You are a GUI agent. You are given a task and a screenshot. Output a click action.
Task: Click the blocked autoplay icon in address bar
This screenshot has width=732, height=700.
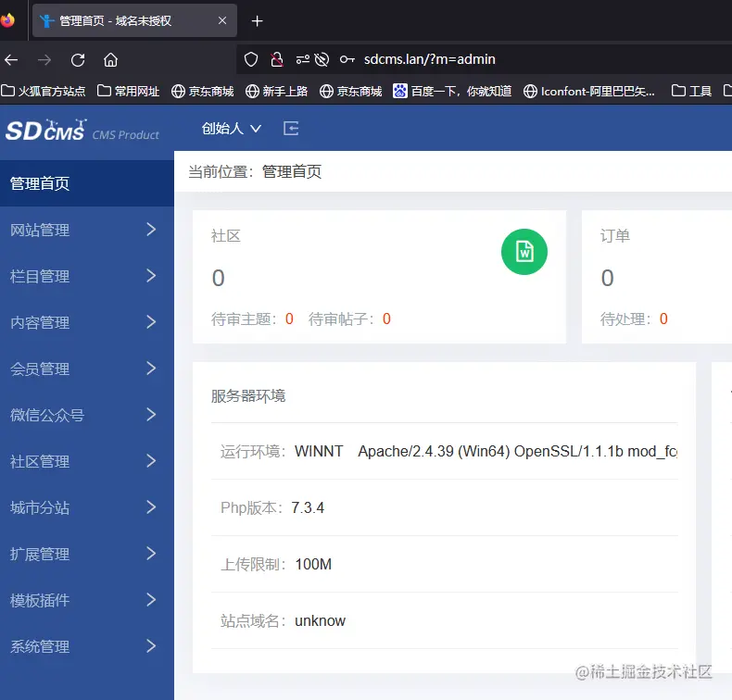322,59
